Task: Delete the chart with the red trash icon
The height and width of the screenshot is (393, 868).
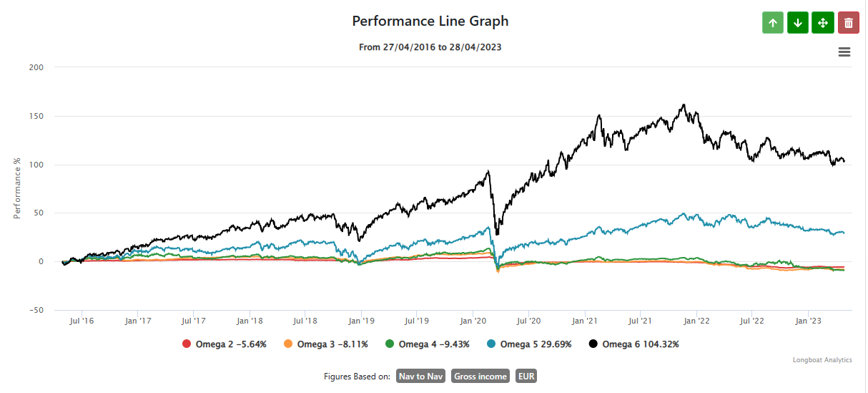Action: pyautogui.click(x=849, y=23)
